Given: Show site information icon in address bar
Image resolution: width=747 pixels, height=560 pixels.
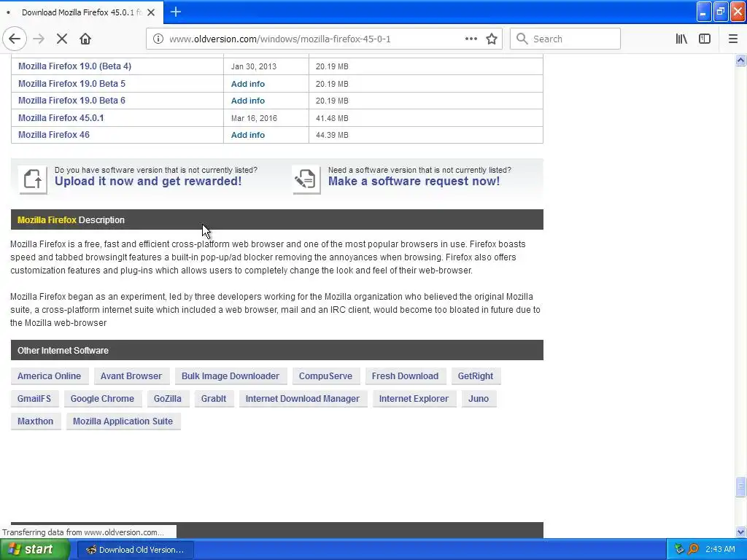Looking at the screenshot, I should pos(158,39).
